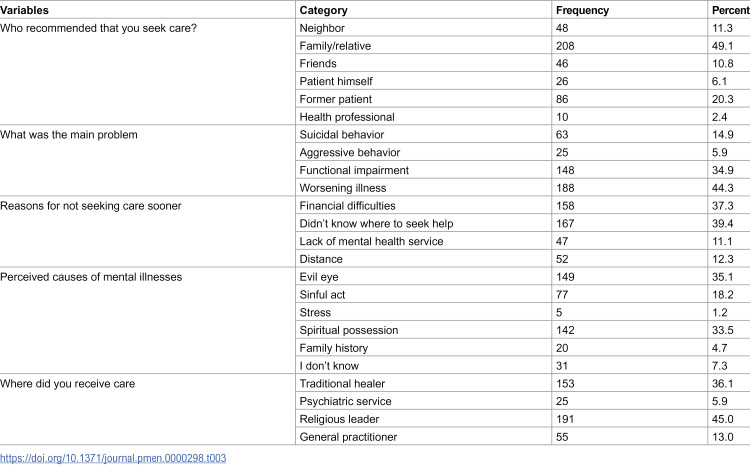Click the Variables column header
This screenshot has width=750, height=465.
(24, 10)
